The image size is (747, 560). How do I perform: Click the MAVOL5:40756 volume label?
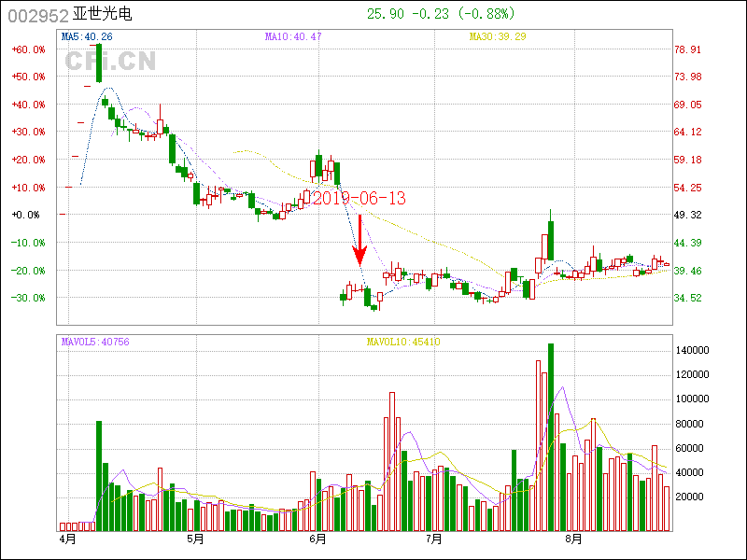pos(95,342)
